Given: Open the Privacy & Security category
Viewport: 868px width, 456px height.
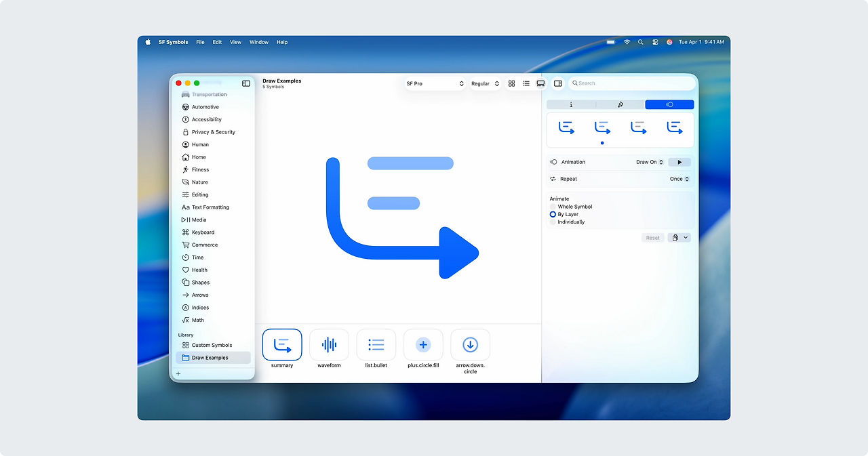Looking at the screenshot, I should coord(213,132).
